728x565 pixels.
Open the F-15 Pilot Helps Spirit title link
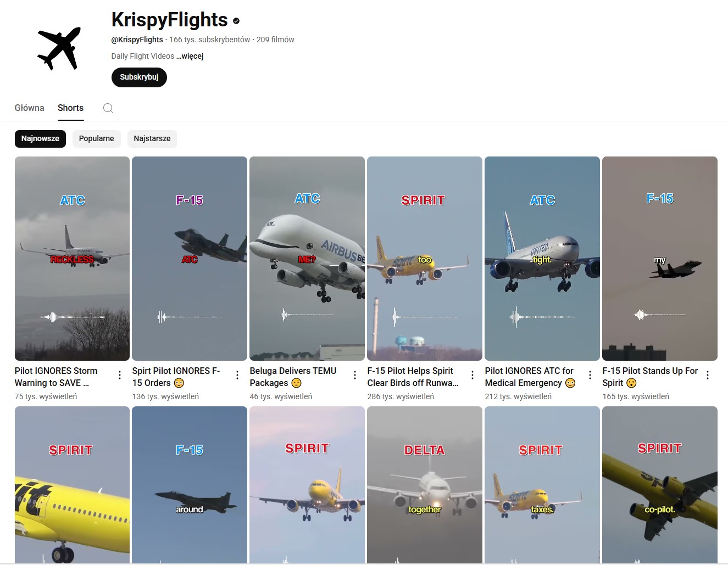[x=413, y=377]
